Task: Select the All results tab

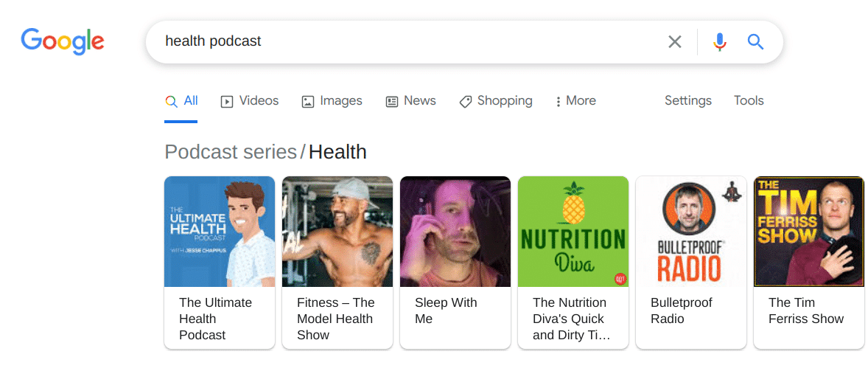Action: pyautogui.click(x=182, y=101)
